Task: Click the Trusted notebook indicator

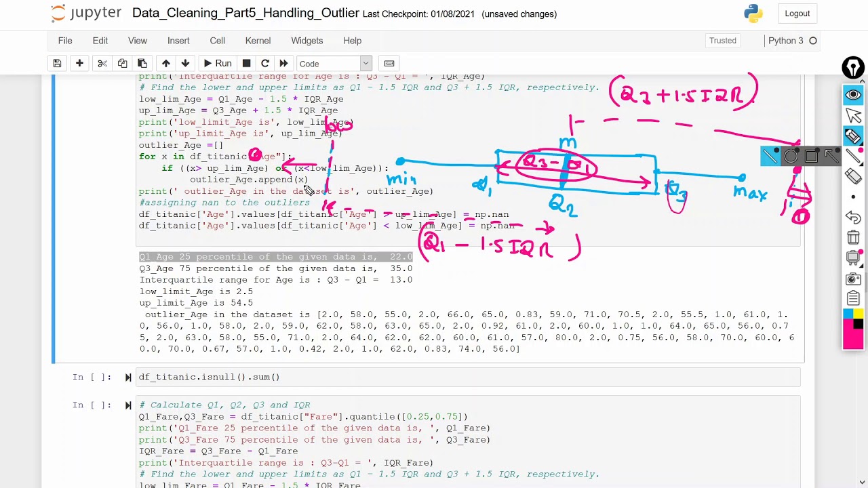Action: coord(723,41)
